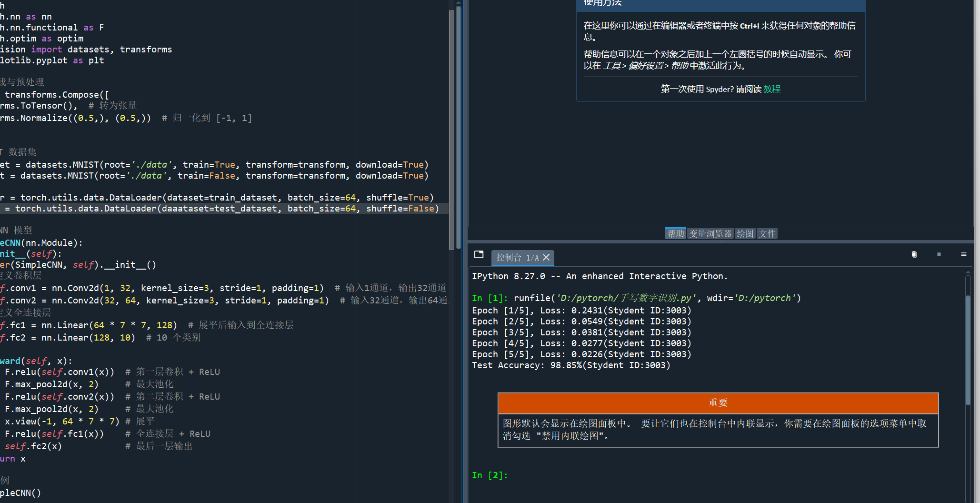Click the 'IPython 8.27.0' banner line
The height and width of the screenshot is (503, 980).
600,276
